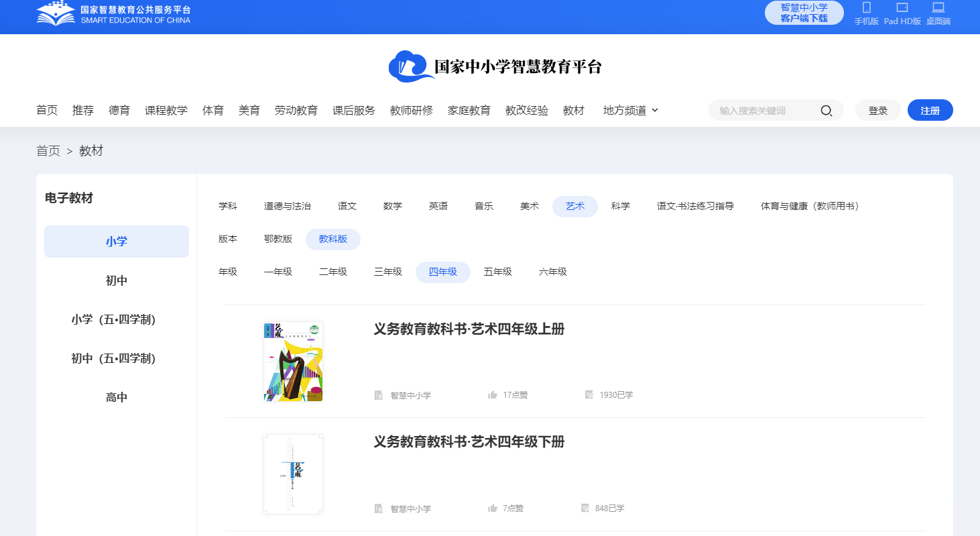Click the 注册 registration button

point(930,110)
